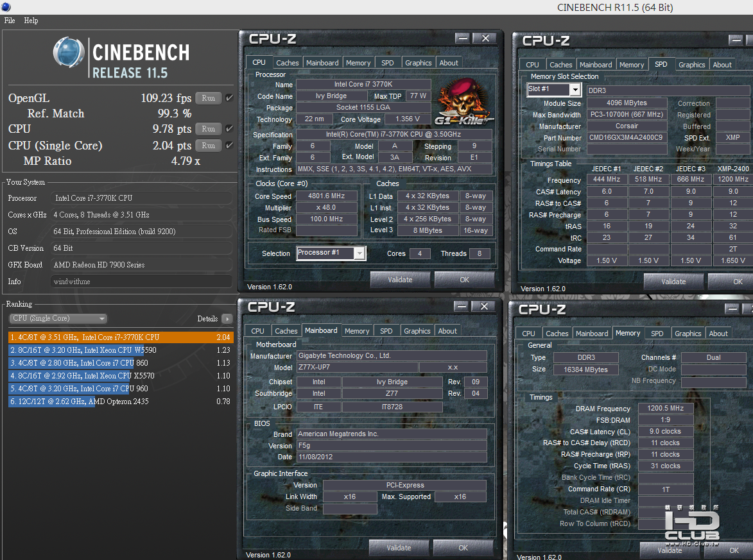Image resolution: width=753 pixels, height=560 pixels.
Task: Minimize the top-left CPU-Z window
Action: pos(462,38)
